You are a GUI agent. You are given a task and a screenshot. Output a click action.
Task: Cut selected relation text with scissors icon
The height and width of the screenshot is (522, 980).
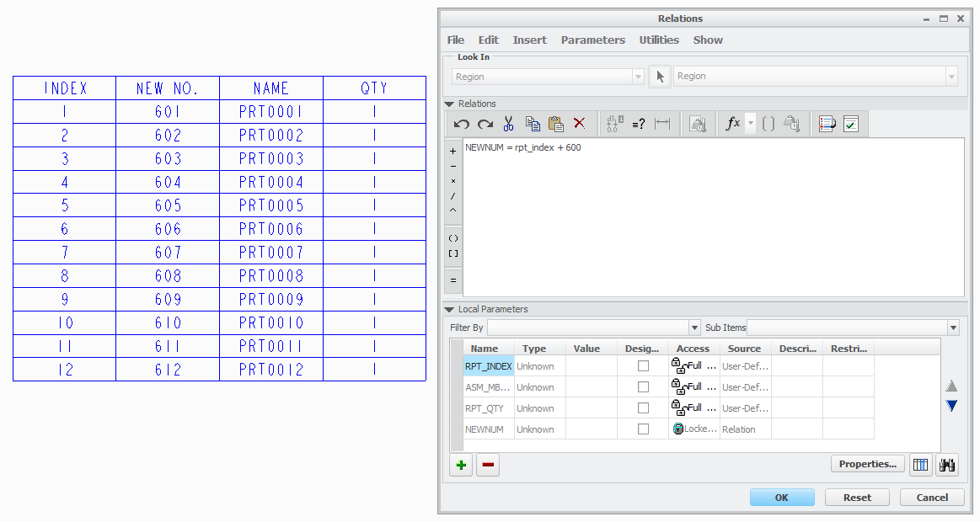(x=508, y=124)
